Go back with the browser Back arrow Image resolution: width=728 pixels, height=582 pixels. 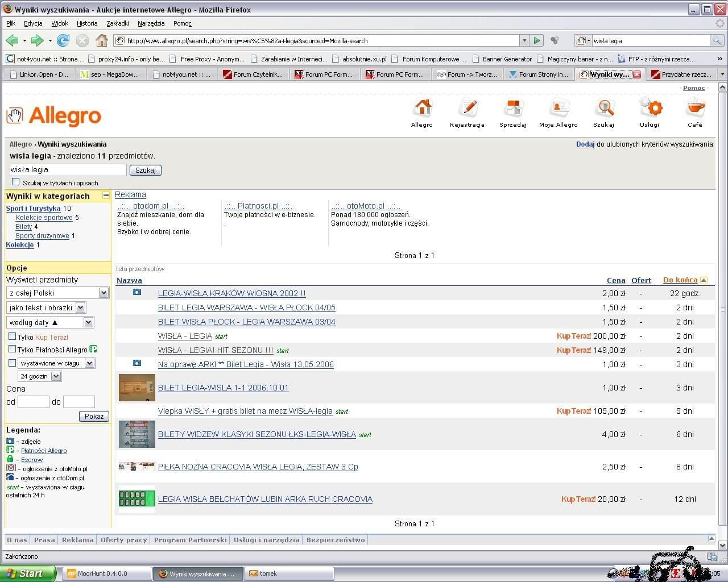[12, 40]
